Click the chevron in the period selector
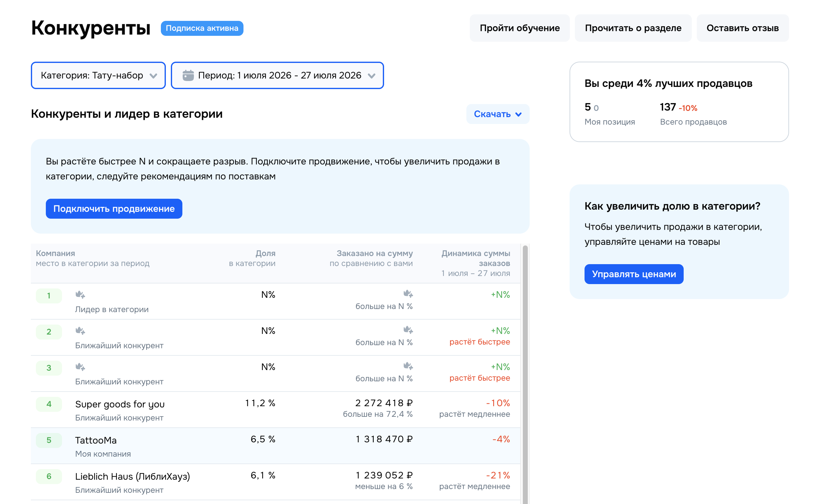Image resolution: width=833 pixels, height=504 pixels. 372,76
